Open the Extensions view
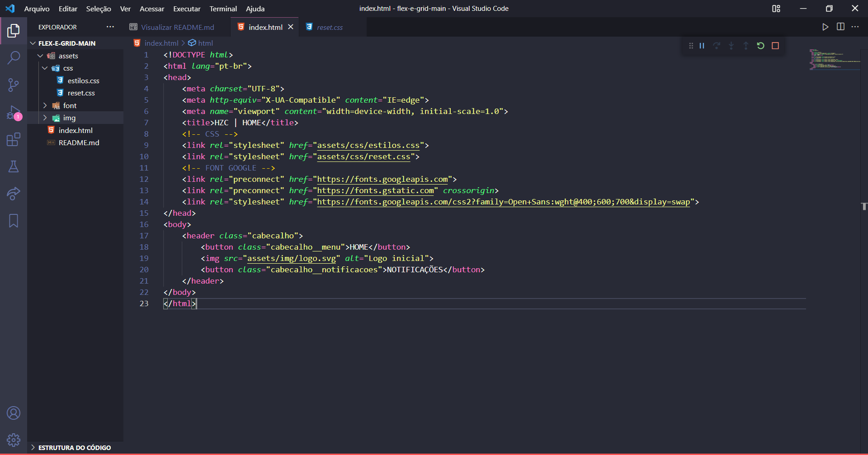 click(x=14, y=139)
